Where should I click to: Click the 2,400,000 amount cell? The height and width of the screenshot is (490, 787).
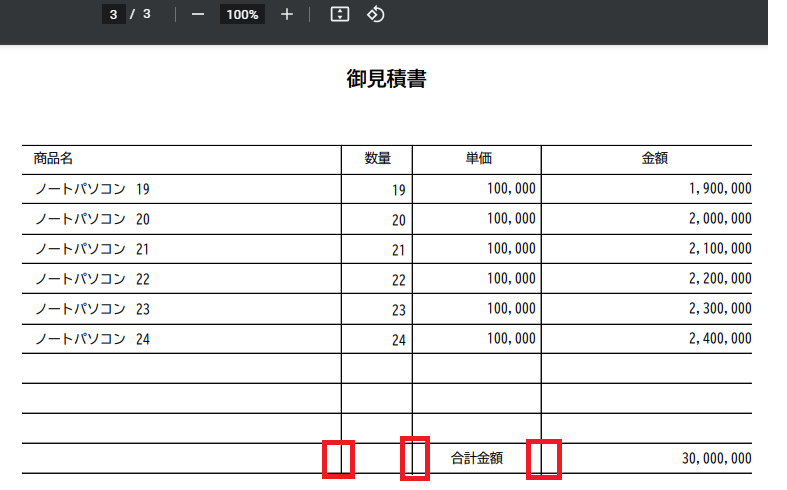[719, 339]
